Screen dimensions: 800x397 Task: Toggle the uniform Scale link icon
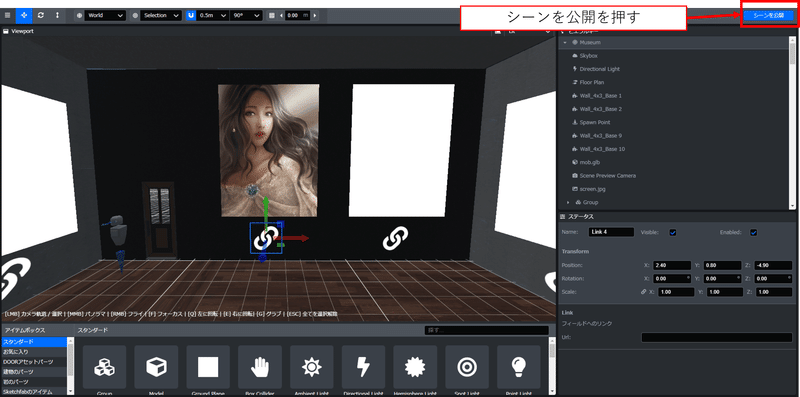[x=643, y=292]
